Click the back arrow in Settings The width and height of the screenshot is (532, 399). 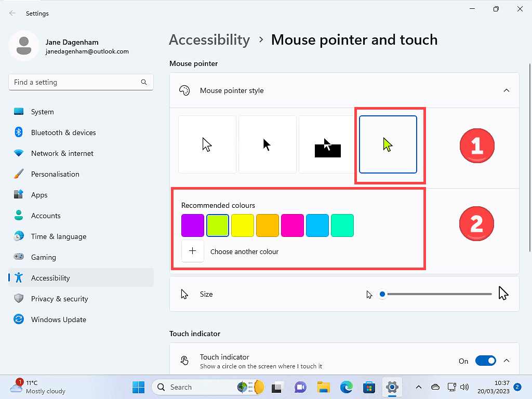(x=12, y=13)
